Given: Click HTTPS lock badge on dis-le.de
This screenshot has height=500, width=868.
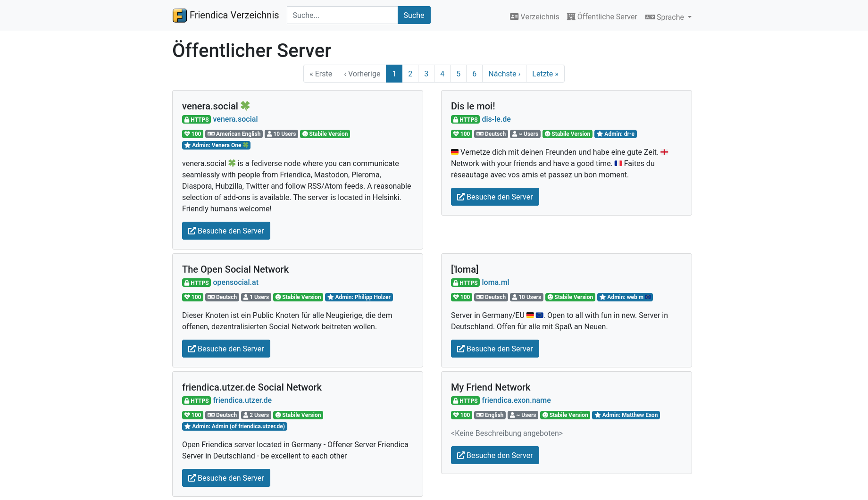Looking at the screenshot, I should pyautogui.click(x=465, y=119).
